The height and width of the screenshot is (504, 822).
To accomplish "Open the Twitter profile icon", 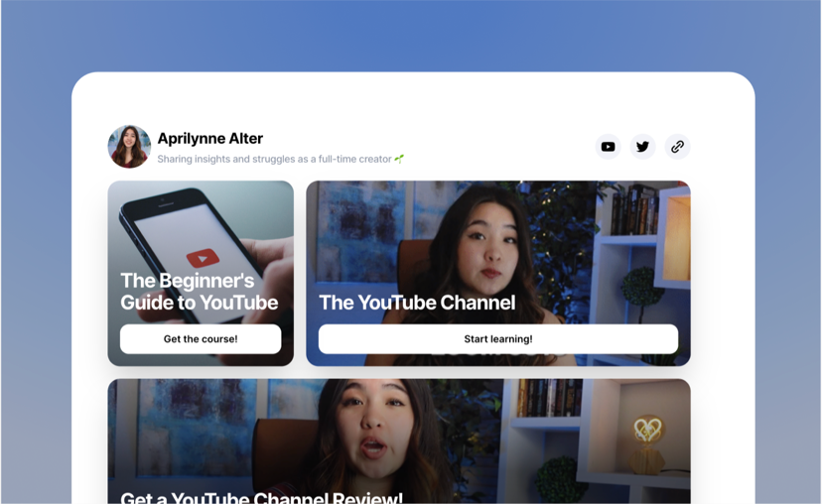I will (x=642, y=147).
